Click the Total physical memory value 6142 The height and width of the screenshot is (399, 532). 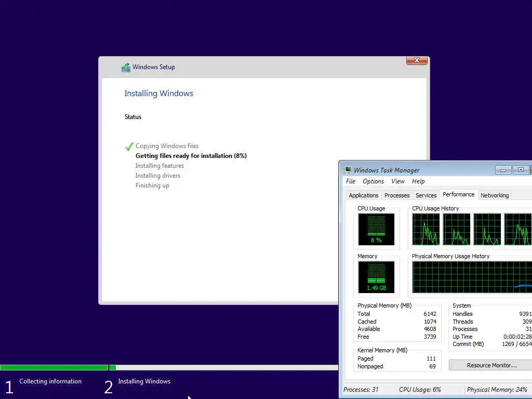pyautogui.click(x=430, y=314)
